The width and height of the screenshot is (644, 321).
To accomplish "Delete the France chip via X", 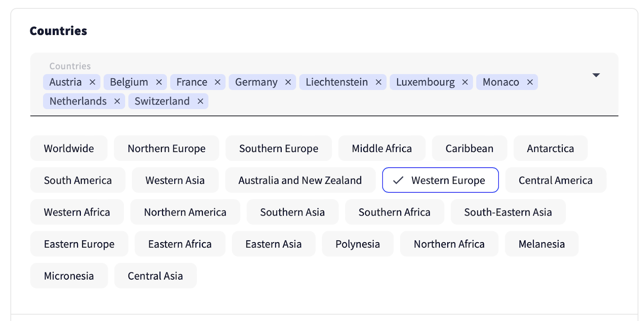I will (217, 82).
